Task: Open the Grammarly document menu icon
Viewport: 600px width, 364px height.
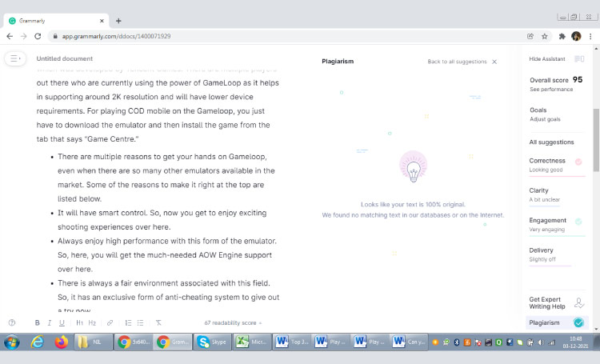Action: [x=15, y=58]
